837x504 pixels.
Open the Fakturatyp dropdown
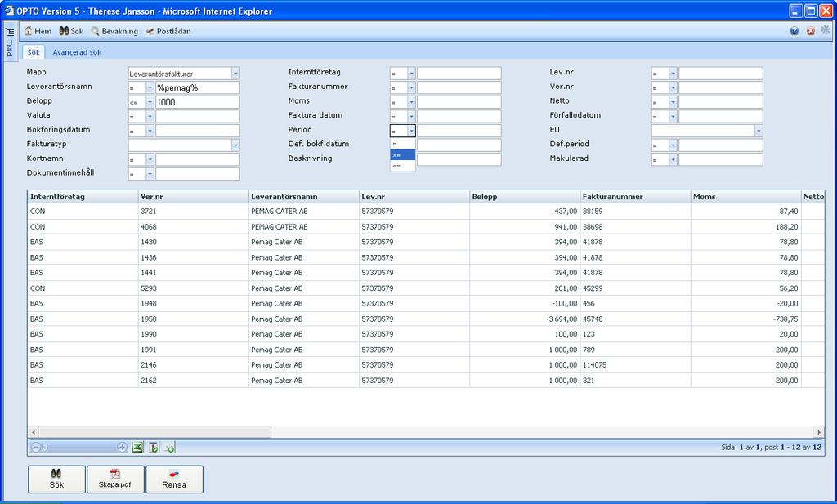(x=235, y=145)
